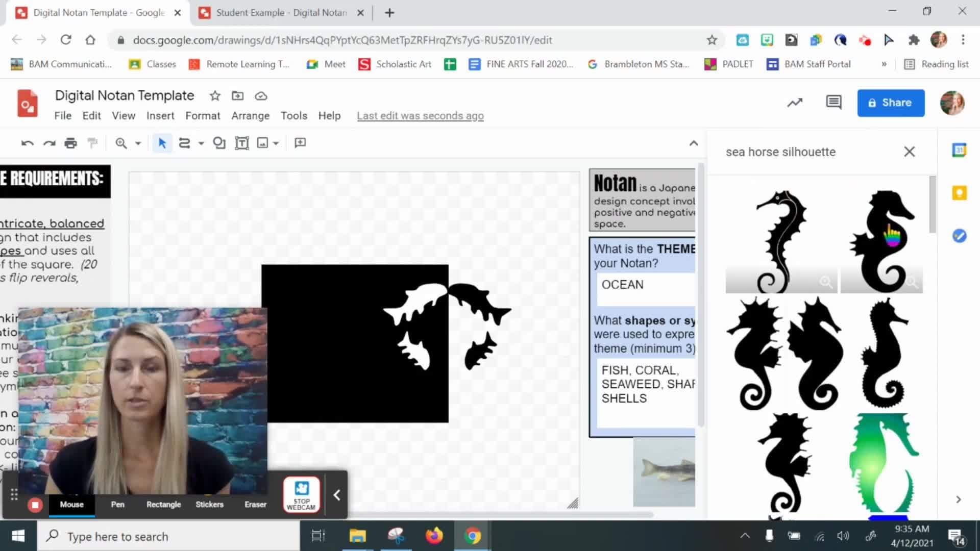980x551 pixels.
Task: Select the Text box tool
Action: click(x=242, y=143)
